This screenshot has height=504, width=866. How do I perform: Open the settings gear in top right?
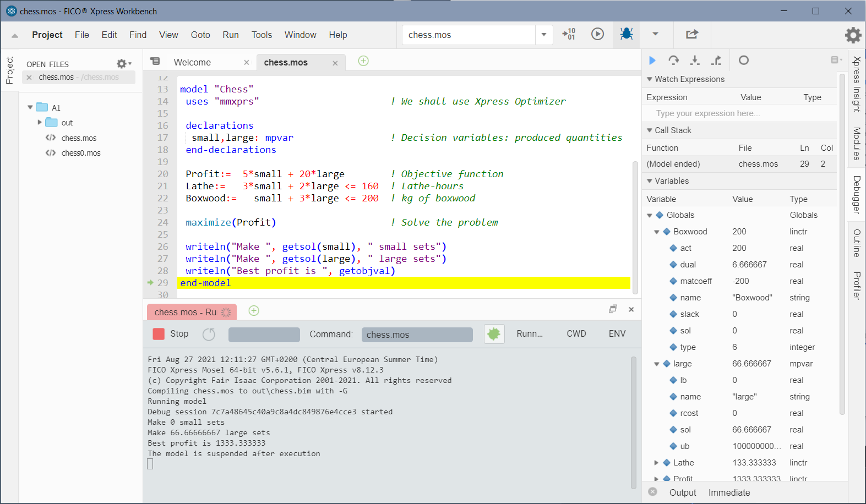(x=853, y=35)
